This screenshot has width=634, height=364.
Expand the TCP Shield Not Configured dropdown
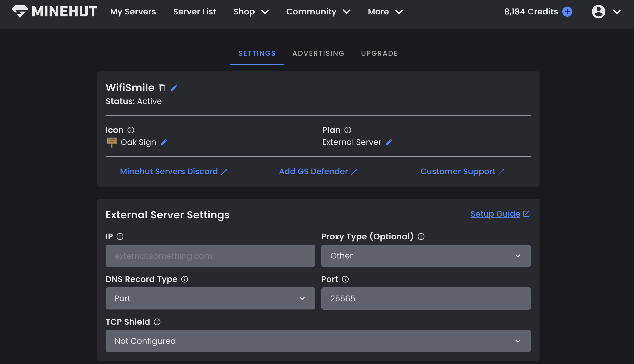(x=318, y=341)
